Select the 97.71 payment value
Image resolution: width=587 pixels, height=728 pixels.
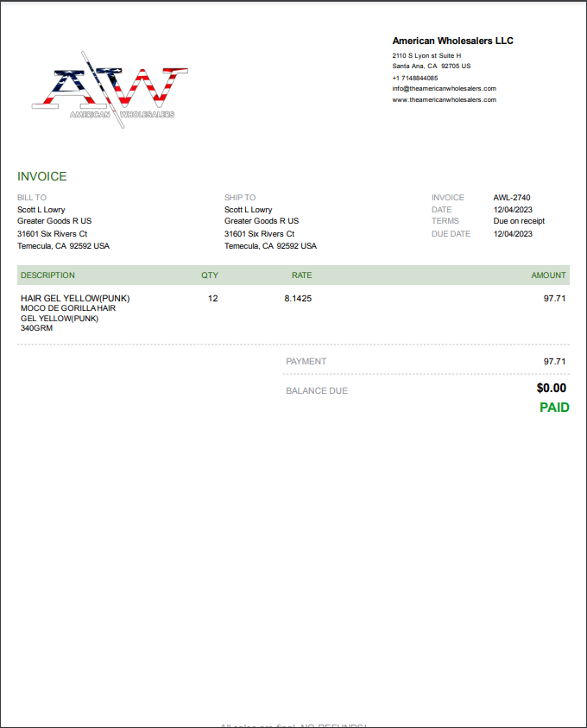pyautogui.click(x=554, y=361)
